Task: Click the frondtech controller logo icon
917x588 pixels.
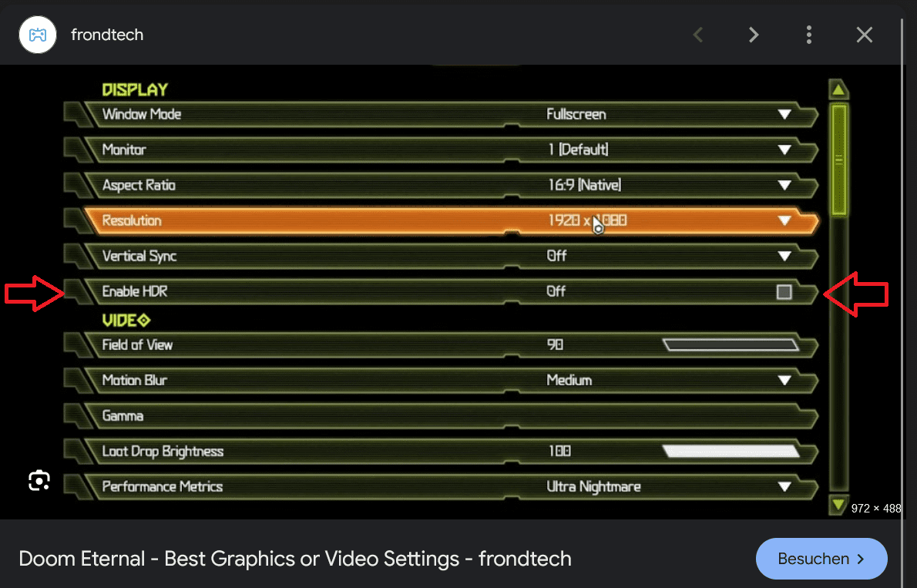Action: click(x=38, y=35)
